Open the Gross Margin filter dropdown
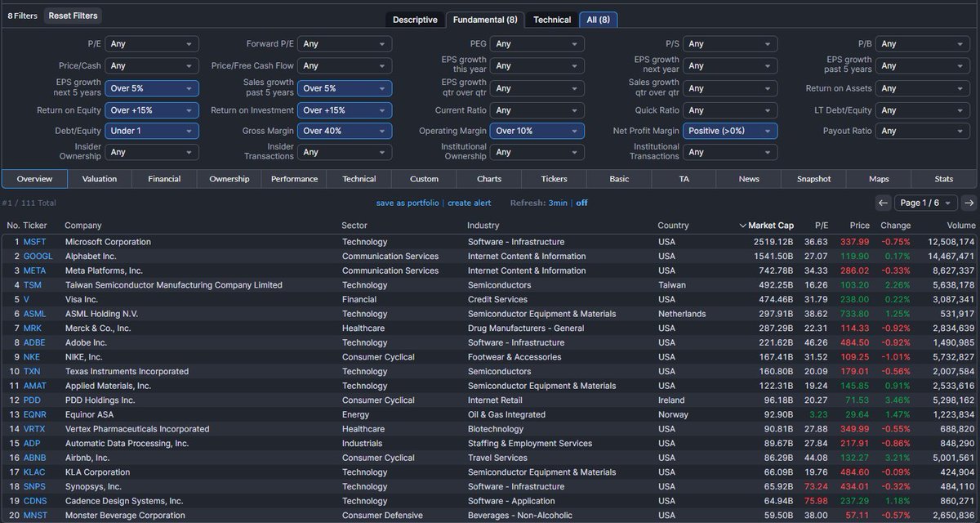This screenshot has width=980, height=523. point(345,129)
